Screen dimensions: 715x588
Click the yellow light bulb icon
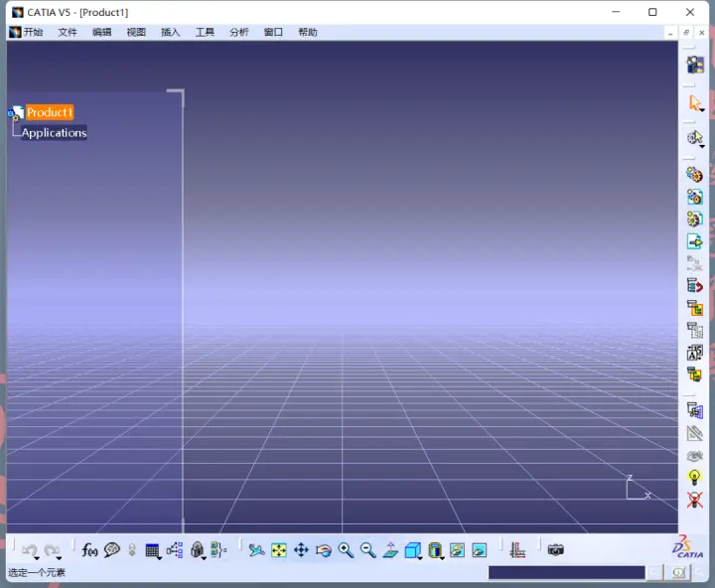(x=694, y=477)
